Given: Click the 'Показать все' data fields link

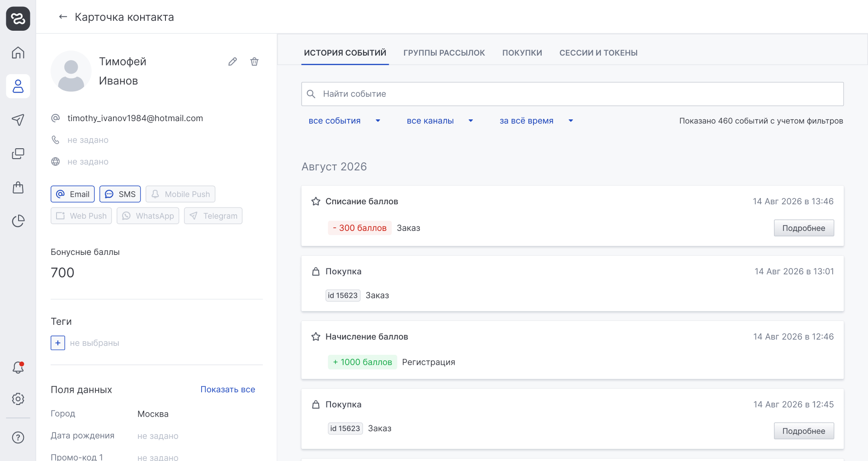Looking at the screenshot, I should click(228, 389).
